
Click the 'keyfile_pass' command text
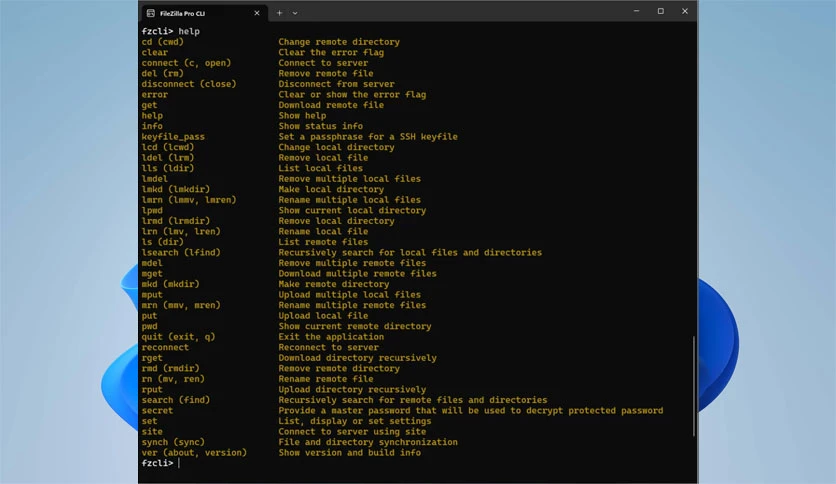point(173,136)
